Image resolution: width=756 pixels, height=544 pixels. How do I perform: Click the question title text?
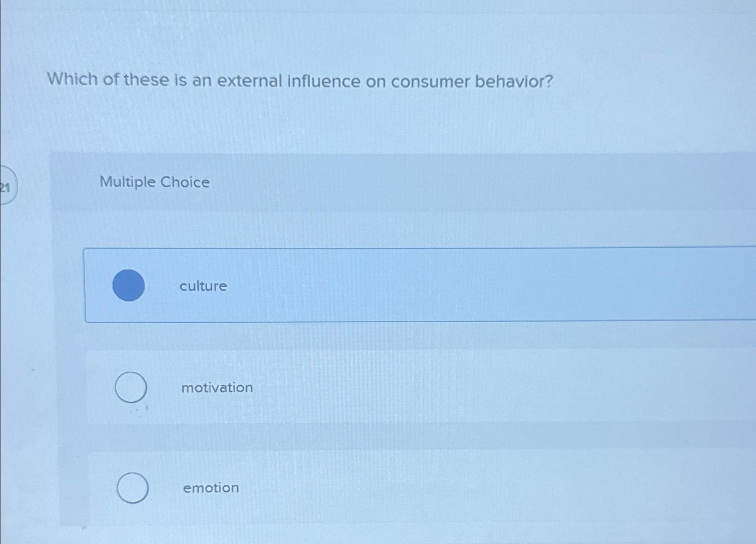click(300, 81)
